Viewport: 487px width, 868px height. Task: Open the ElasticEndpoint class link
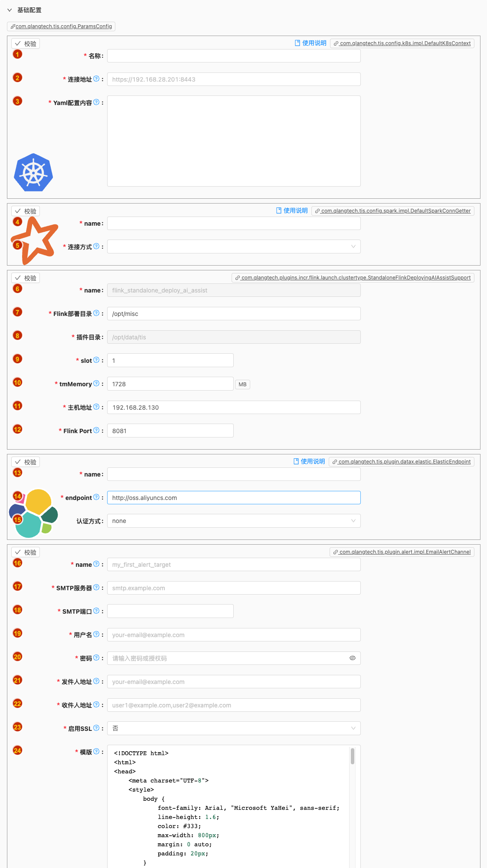[402, 462]
